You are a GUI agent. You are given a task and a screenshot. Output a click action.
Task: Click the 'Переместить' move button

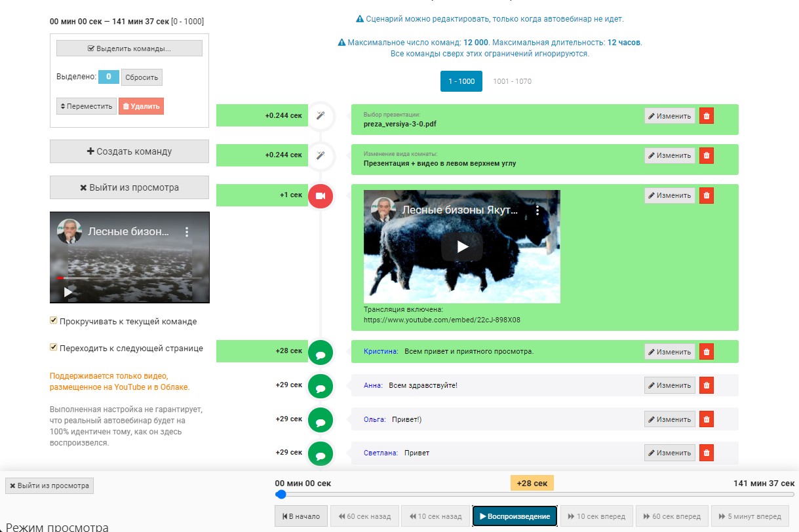coord(87,106)
